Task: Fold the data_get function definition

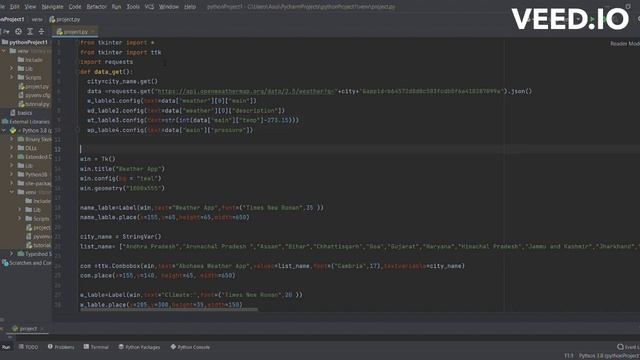Action: click(77, 72)
